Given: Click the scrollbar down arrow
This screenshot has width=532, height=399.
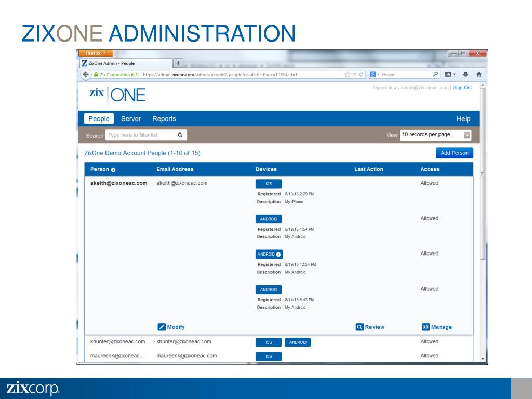Looking at the screenshot, I should tap(483, 358).
